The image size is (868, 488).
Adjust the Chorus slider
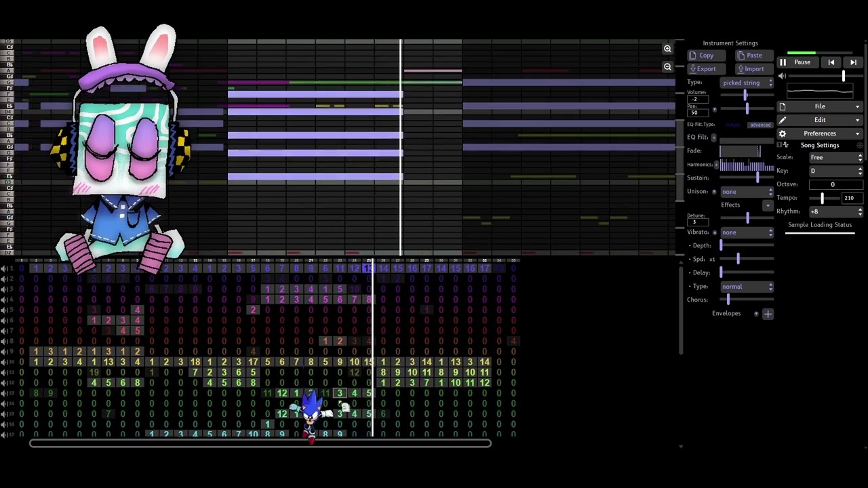[747, 300]
